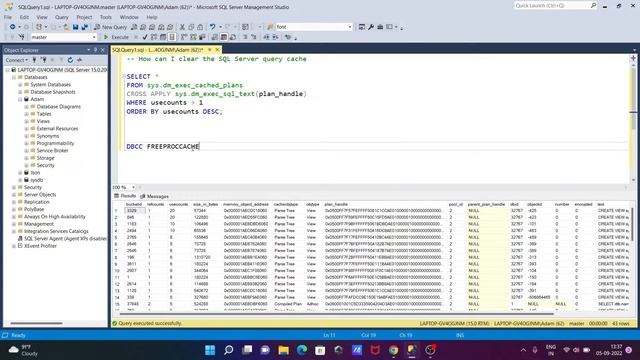The image size is (640, 360).
Task: Click row 1 bucketid cell 3329
Action: [x=135, y=211]
